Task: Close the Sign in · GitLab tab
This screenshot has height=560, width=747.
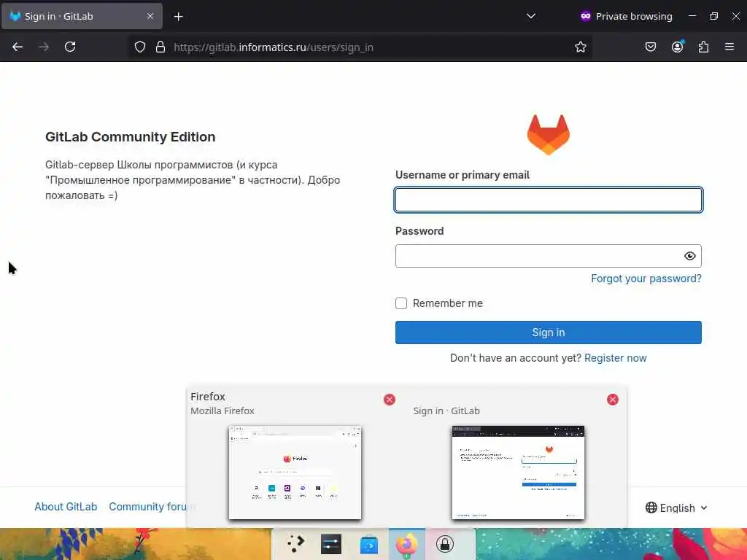Action: click(x=150, y=16)
